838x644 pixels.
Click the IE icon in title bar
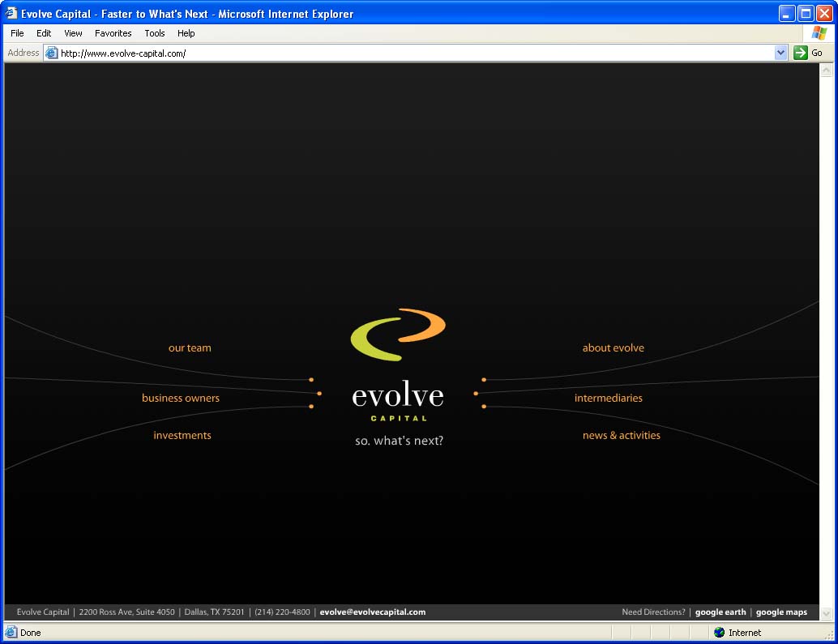pos(11,14)
